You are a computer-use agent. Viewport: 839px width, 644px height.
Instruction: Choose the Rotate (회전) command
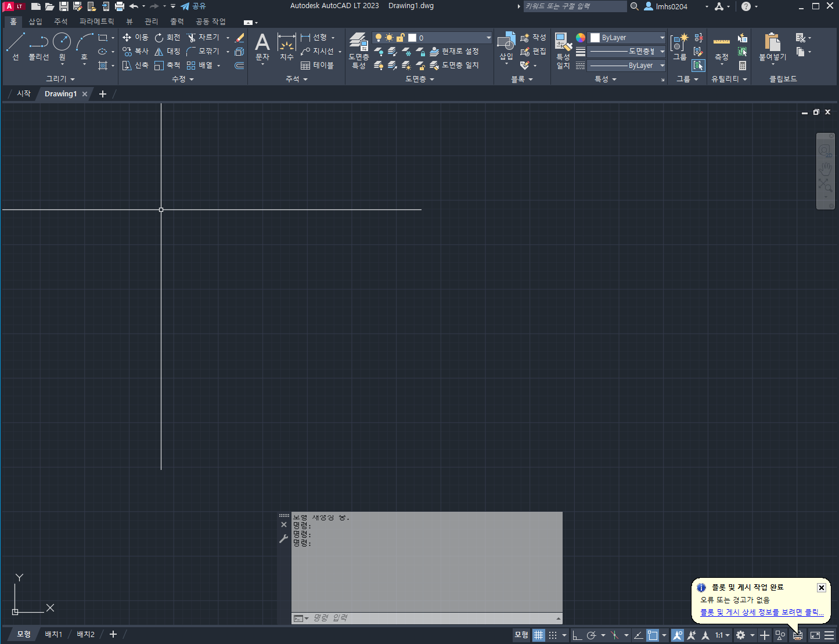(x=167, y=37)
